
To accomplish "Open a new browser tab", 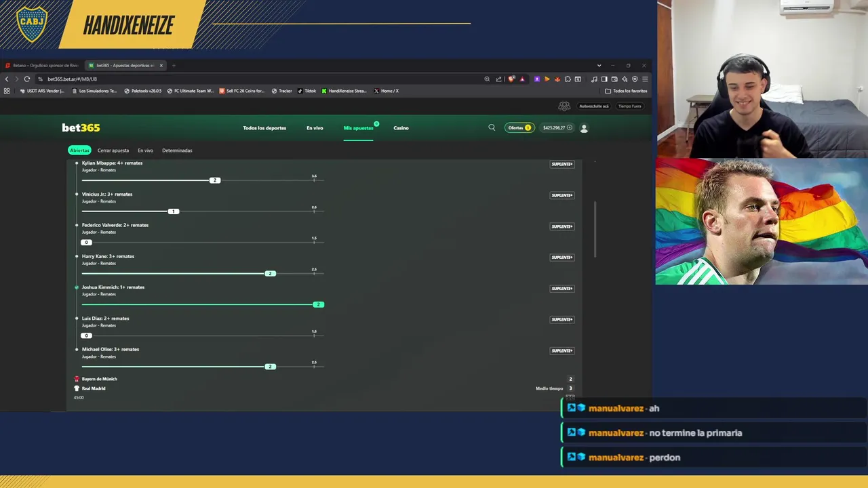I will coord(174,66).
